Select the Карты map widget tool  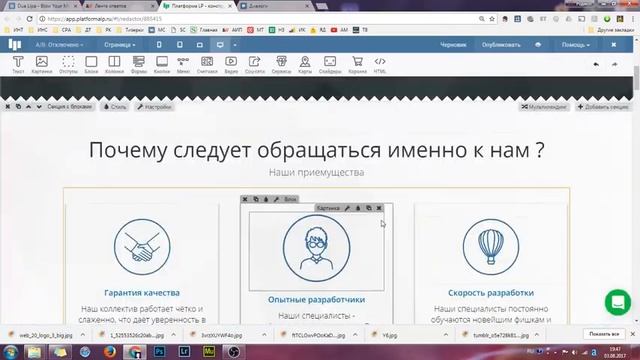[x=305, y=64]
